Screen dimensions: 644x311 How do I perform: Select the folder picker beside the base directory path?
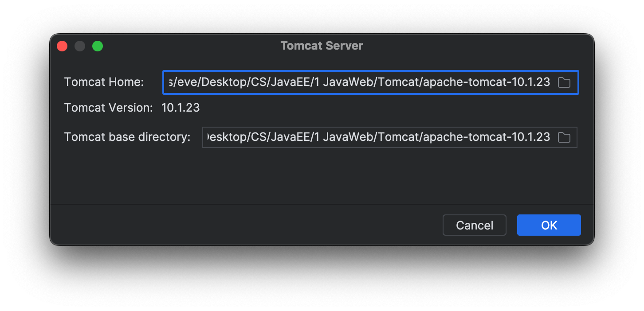(564, 137)
